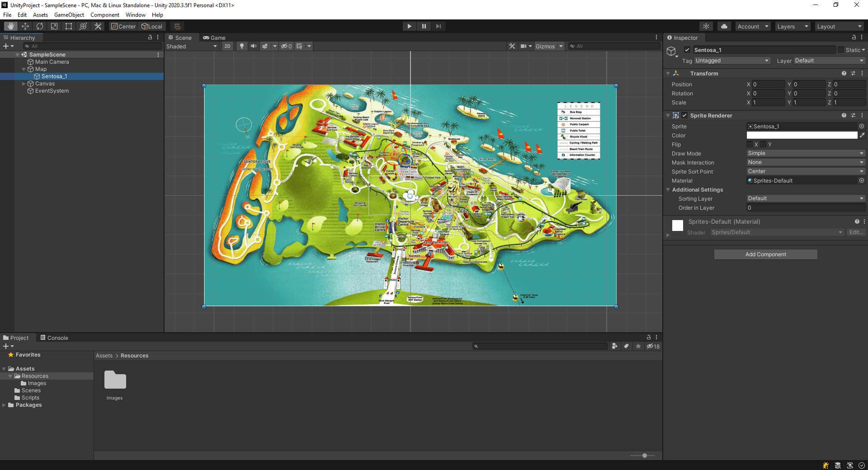Open the Layout dropdown
This screenshot has height=470, width=868.
839,26
